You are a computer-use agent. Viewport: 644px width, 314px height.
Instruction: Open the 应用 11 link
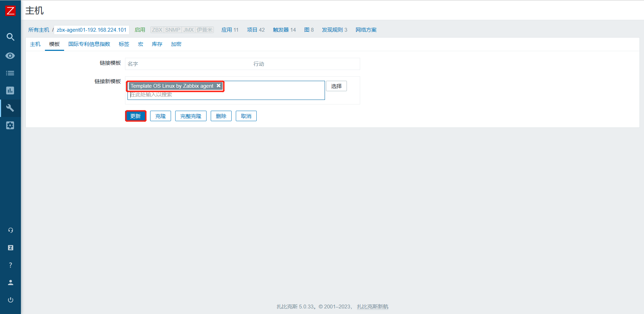(230, 30)
